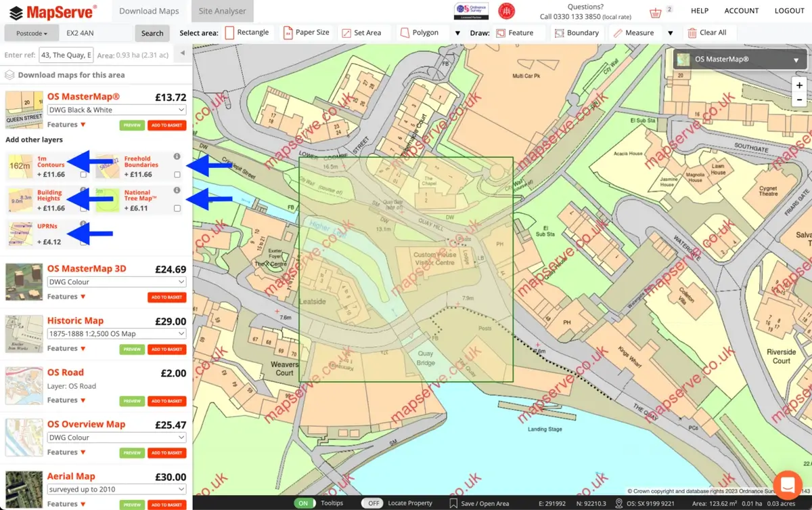Click the Search button
Viewport: 812px width, 510px height.
click(152, 33)
